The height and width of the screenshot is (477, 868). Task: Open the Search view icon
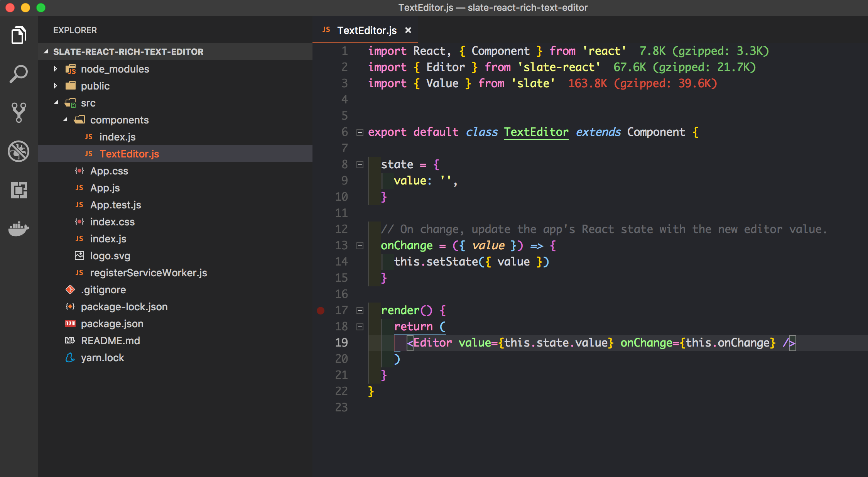(x=19, y=74)
